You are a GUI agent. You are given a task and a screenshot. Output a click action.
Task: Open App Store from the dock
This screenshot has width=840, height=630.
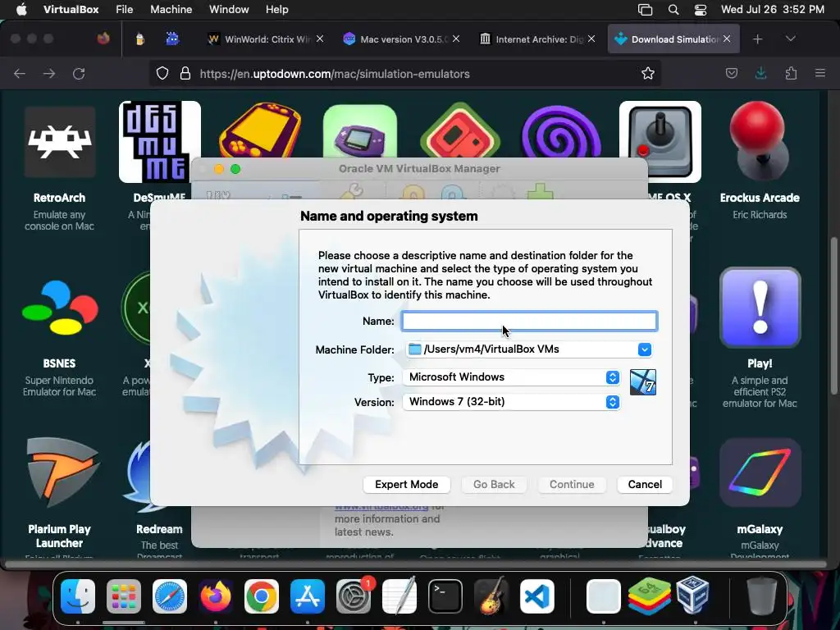[308, 596]
